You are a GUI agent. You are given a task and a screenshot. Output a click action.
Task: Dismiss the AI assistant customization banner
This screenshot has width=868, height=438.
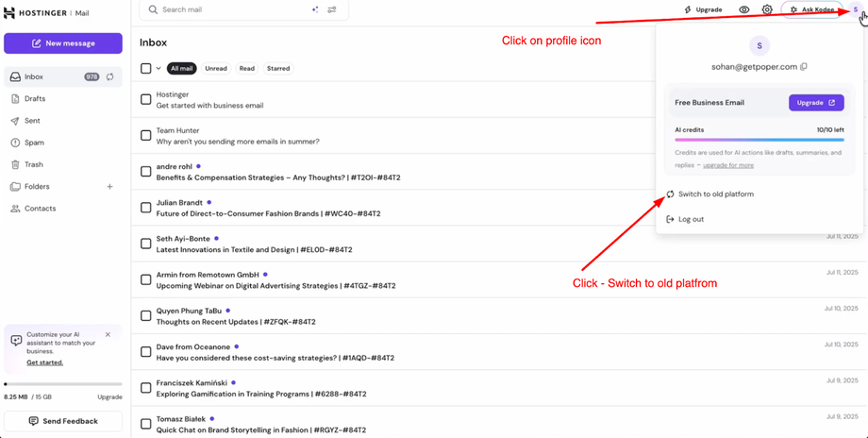108,334
